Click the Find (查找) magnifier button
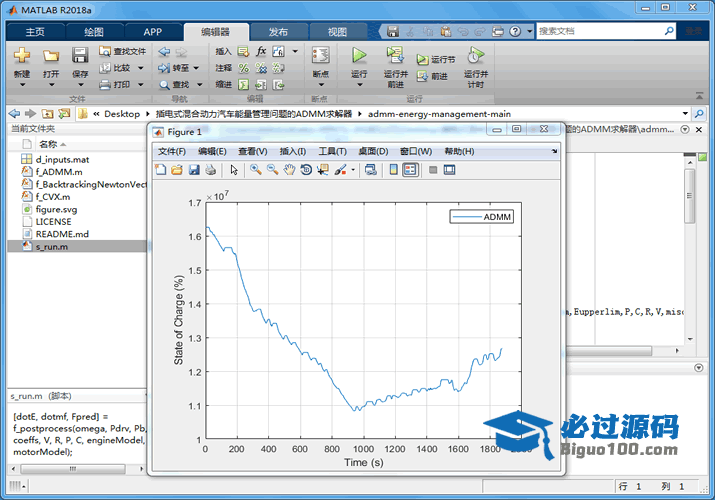This screenshot has width=715, height=500. (x=175, y=85)
